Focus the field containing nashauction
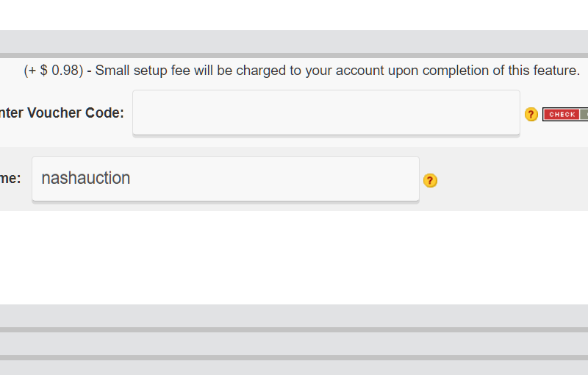Image resolution: width=588 pixels, height=375 pixels. click(x=226, y=179)
